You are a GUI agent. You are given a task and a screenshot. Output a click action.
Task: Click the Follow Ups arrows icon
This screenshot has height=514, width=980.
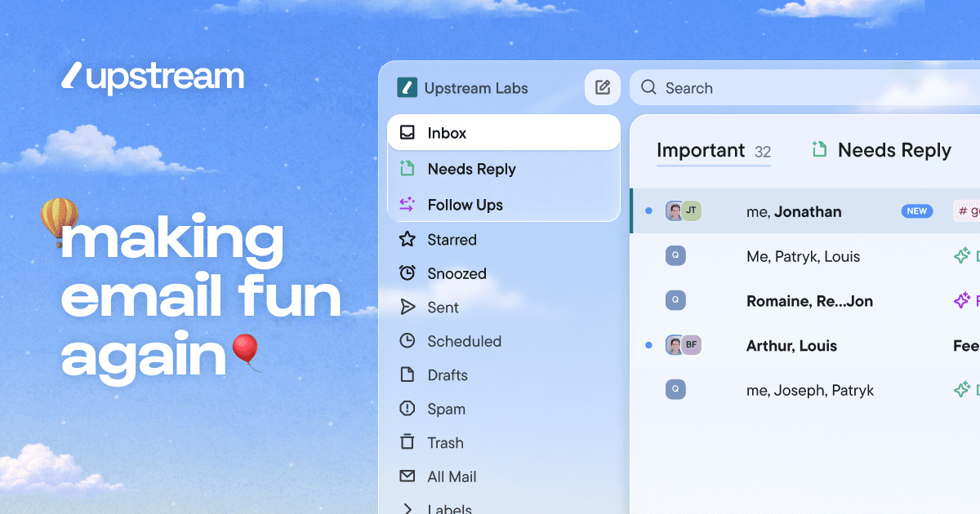[x=407, y=204]
